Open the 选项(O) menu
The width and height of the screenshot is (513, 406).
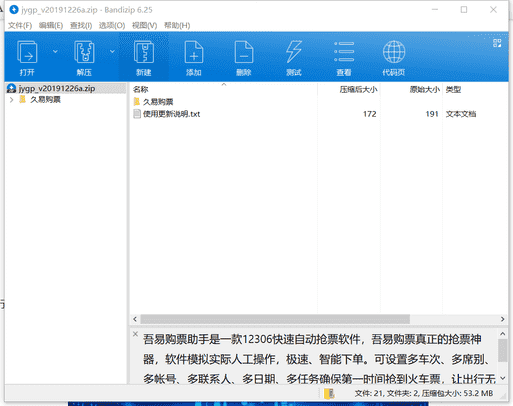(112, 25)
